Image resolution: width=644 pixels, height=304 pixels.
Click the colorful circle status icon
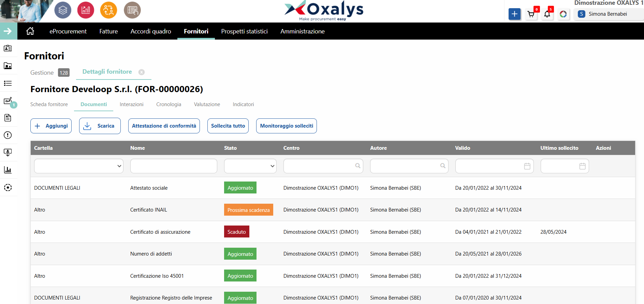pos(563,14)
